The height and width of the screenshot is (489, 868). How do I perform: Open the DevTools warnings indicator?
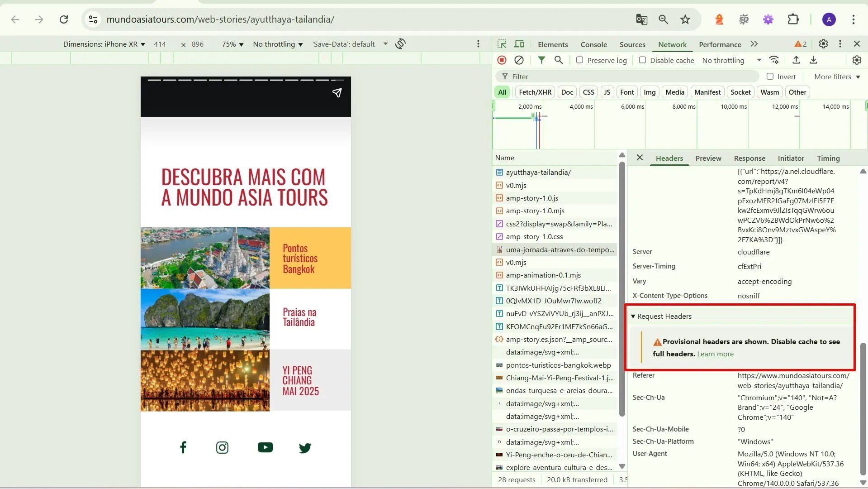(x=800, y=43)
